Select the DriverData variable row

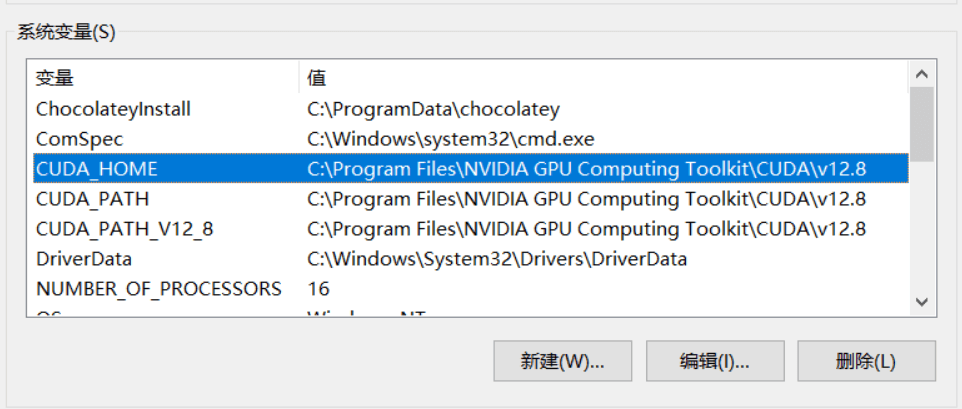(84, 259)
